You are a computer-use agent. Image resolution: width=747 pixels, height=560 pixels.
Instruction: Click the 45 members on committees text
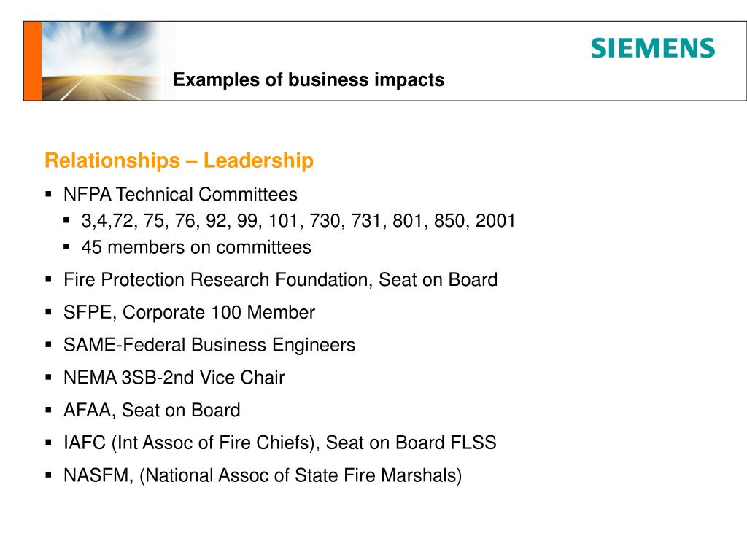click(196, 247)
